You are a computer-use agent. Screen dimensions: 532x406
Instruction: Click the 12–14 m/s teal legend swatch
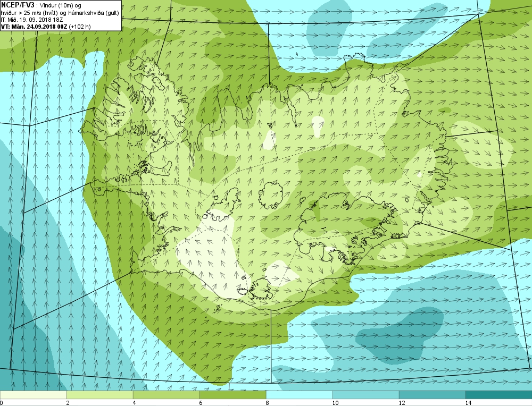(432, 395)
